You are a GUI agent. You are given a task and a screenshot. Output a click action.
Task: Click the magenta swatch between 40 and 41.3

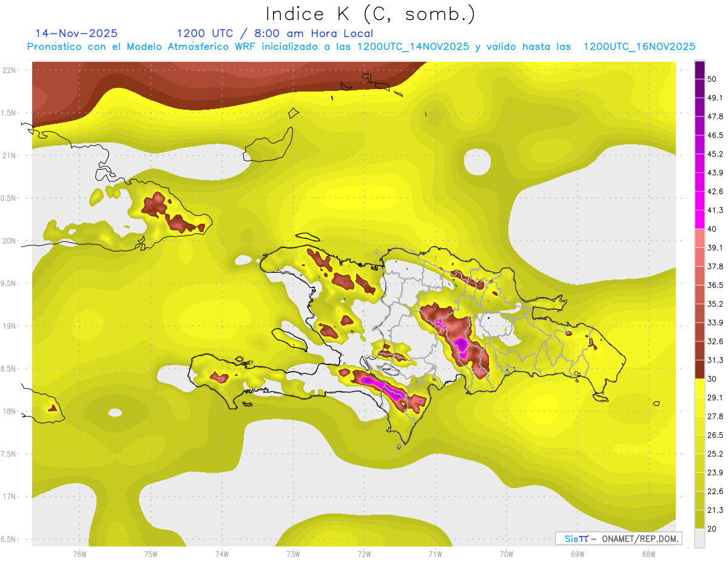tap(700, 219)
